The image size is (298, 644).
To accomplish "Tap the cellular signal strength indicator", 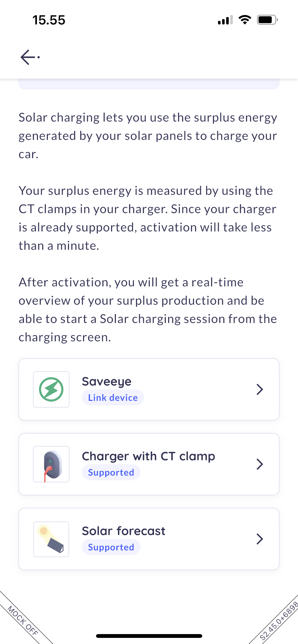I will point(225,20).
